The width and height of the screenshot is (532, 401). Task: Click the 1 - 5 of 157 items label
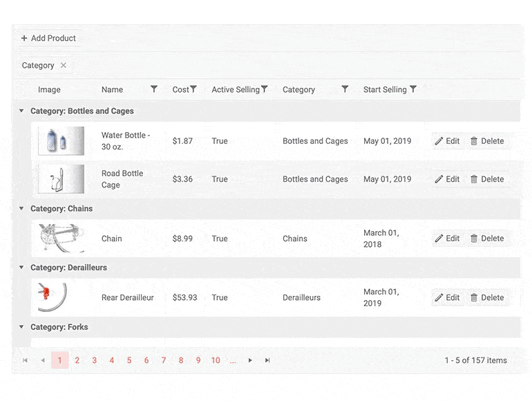pos(476,360)
